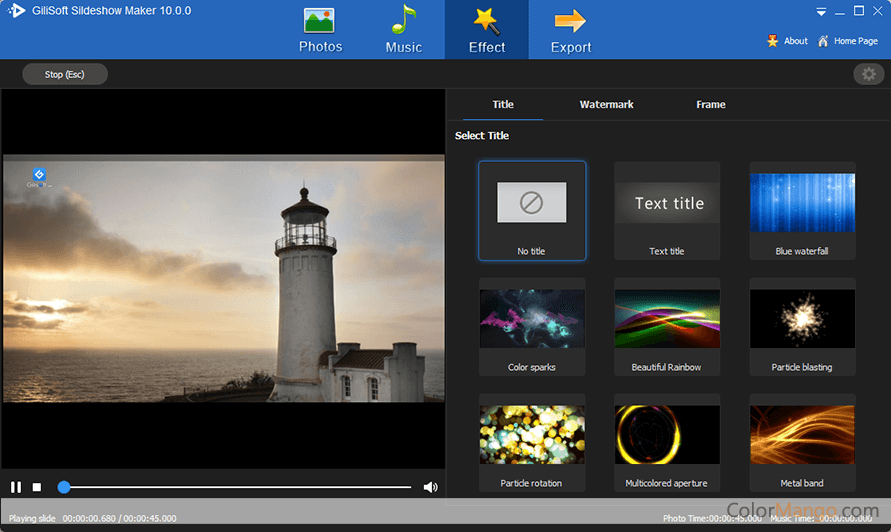Switch to the Watermark tab
Screen dimensions: 891x532
pos(606,104)
